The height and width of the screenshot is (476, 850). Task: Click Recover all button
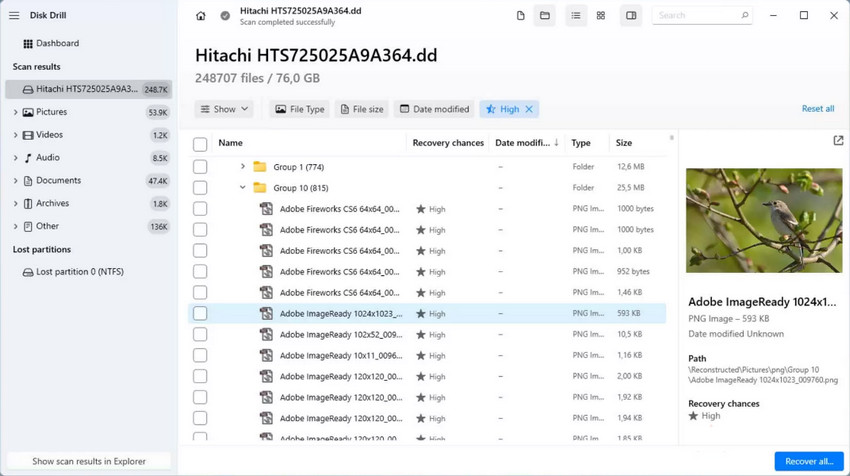coord(809,461)
